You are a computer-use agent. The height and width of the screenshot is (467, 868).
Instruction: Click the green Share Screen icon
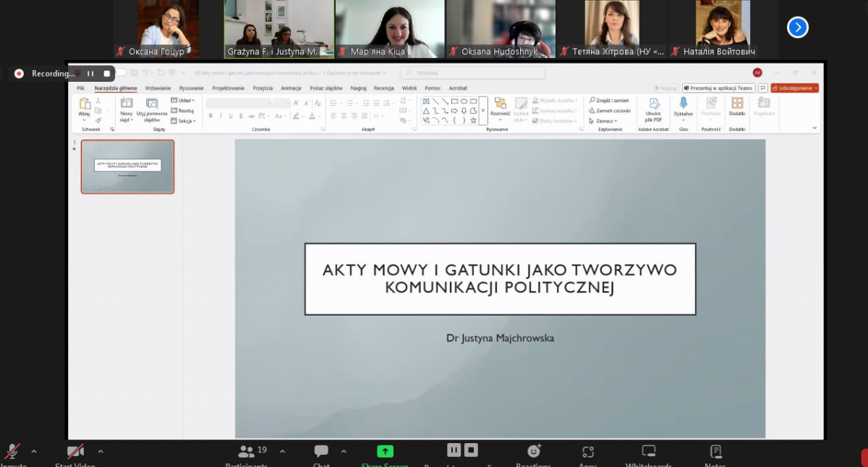click(385, 452)
